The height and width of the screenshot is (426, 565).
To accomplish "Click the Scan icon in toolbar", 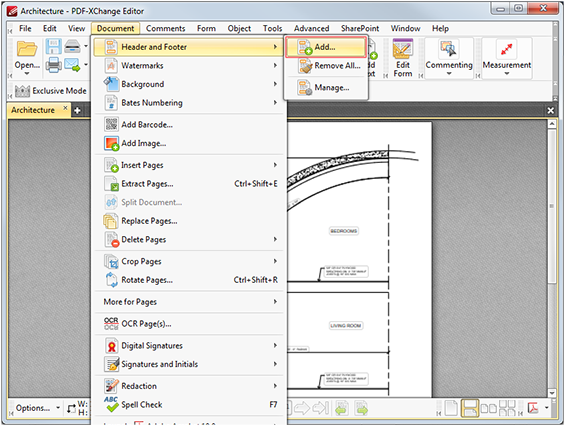I will (x=72, y=46).
